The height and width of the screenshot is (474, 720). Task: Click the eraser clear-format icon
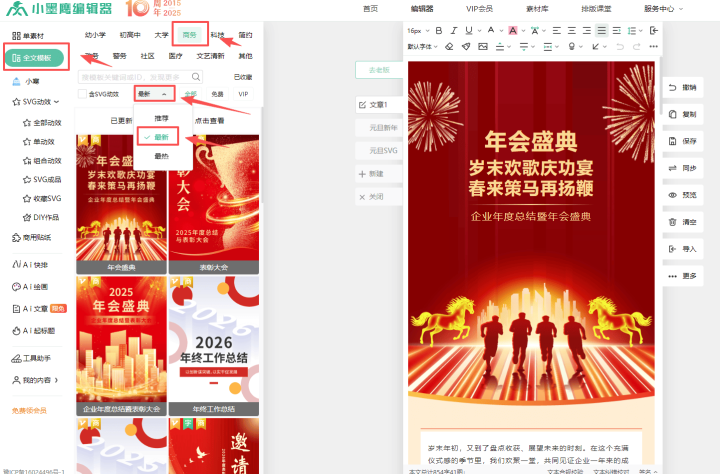450,46
